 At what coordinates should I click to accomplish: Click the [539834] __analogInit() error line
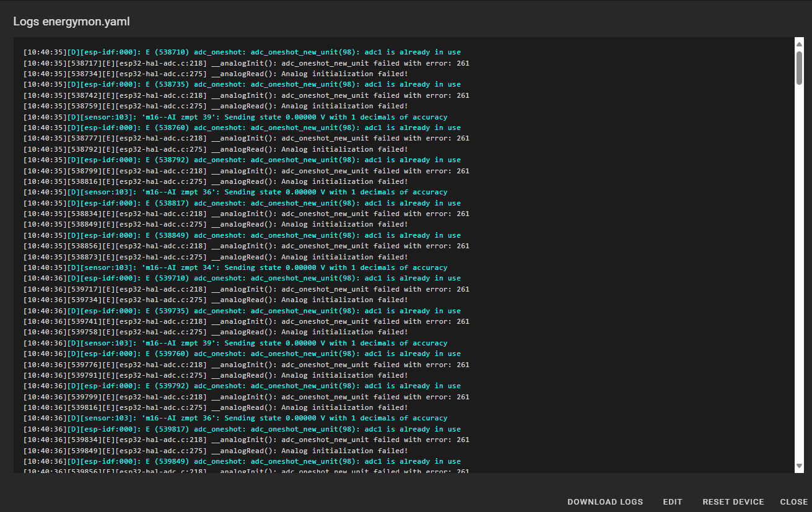coord(246,440)
